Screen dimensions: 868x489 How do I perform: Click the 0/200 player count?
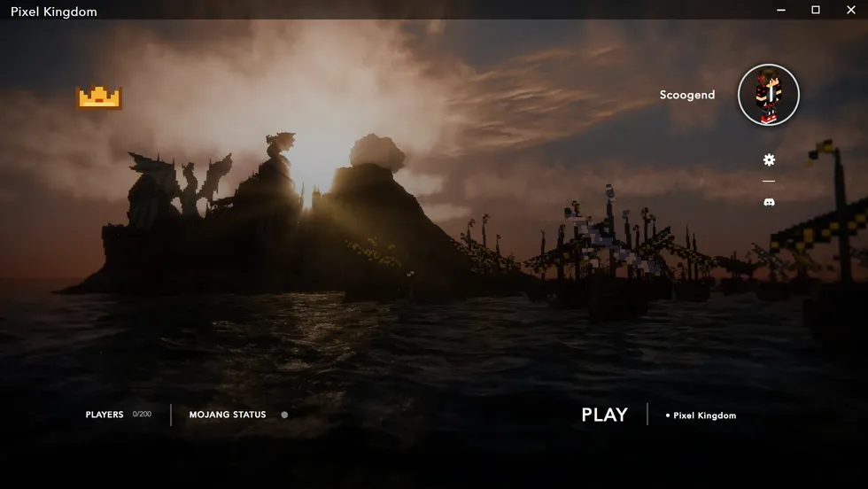click(x=142, y=415)
